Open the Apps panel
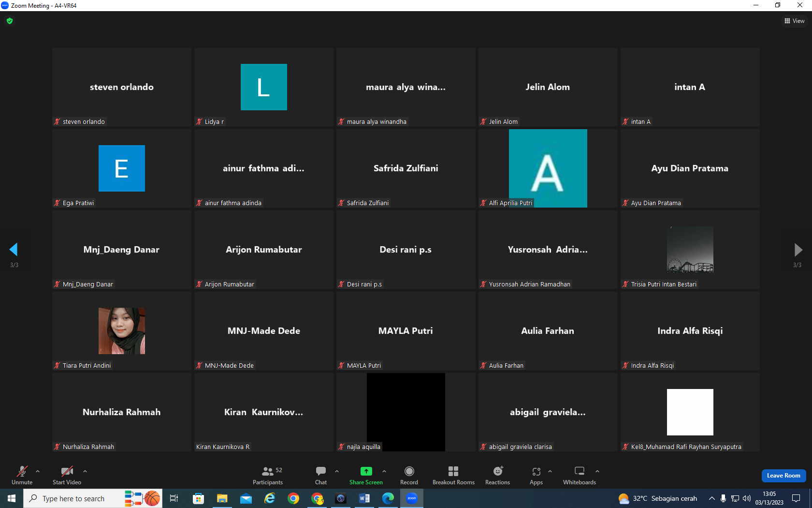The width and height of the screenshot is (812, 508). 536,476
